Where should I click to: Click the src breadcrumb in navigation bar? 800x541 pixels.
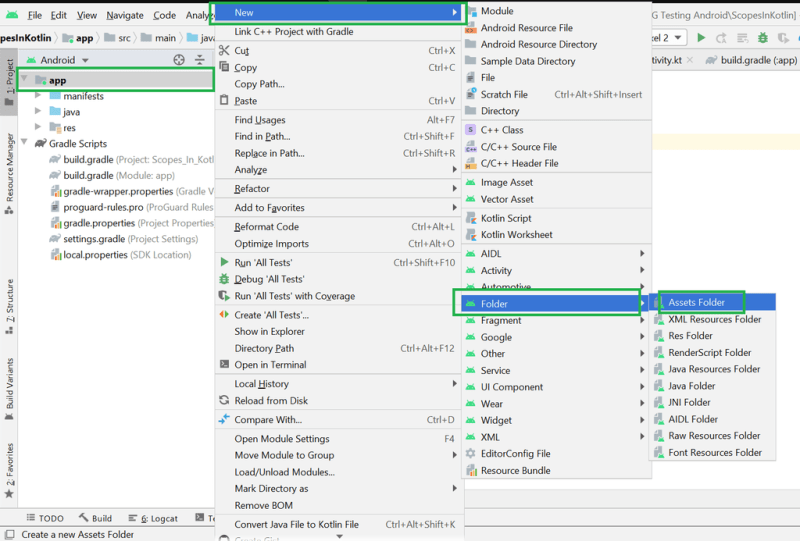coord(118,38)
